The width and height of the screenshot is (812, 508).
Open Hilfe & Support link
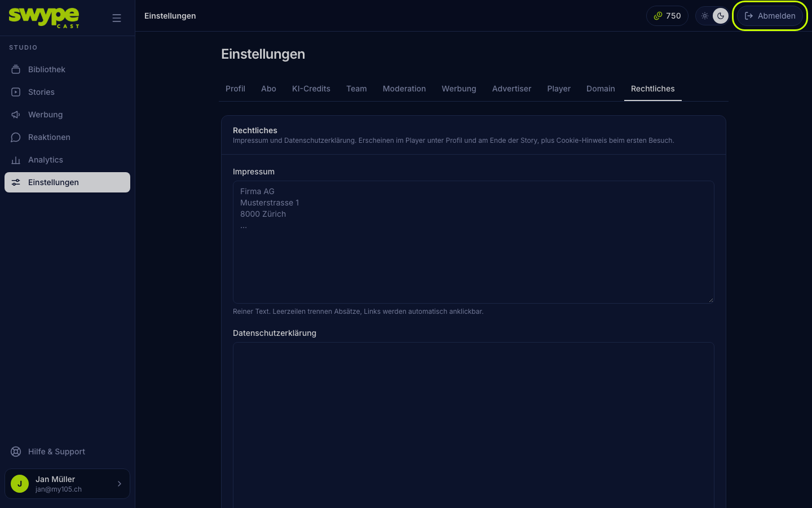(x=67, y=452)
